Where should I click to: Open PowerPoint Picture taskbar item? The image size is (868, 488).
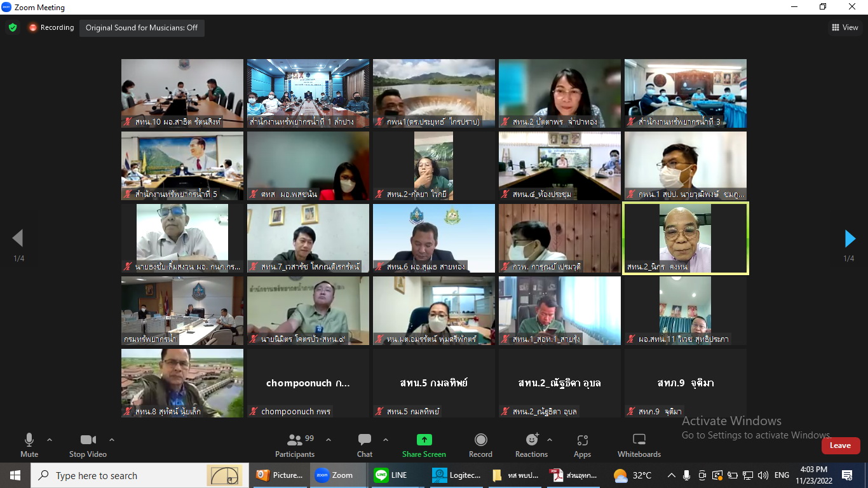(280, 475)
